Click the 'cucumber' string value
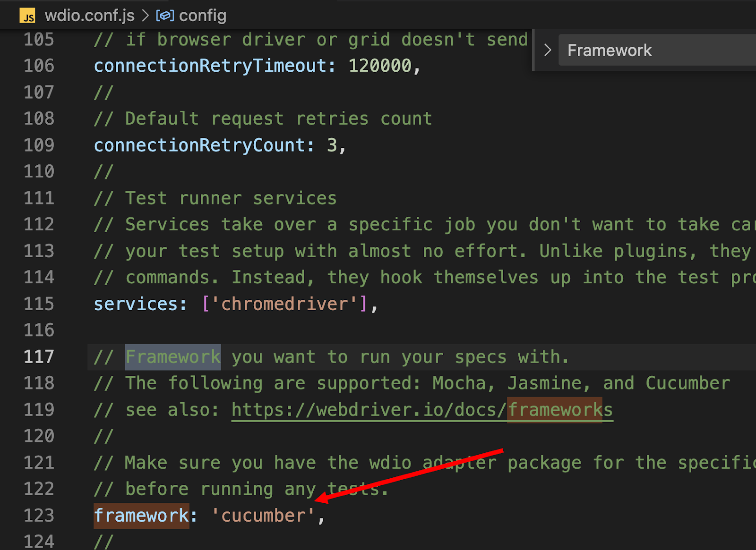The height and width of the screenshot is (550, 756). (x=263, y=516)
